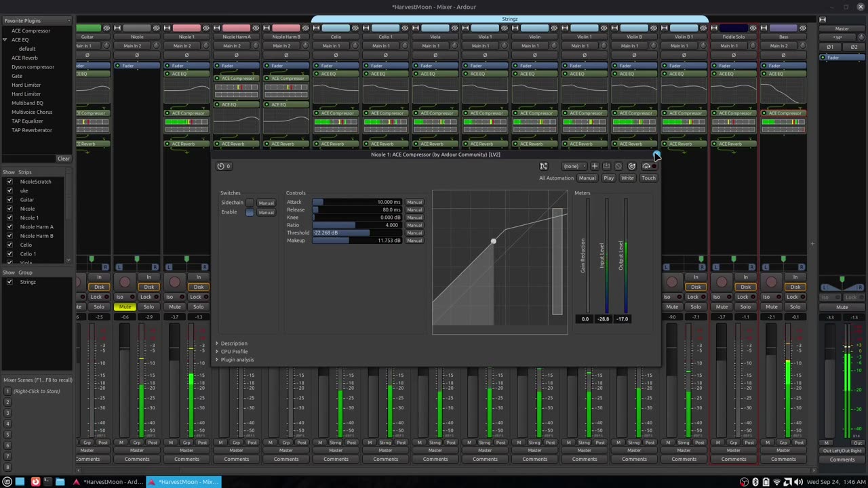Unmute the Nicole strip with yellow Mute button

pyautogui.click(x=125, y=307)
